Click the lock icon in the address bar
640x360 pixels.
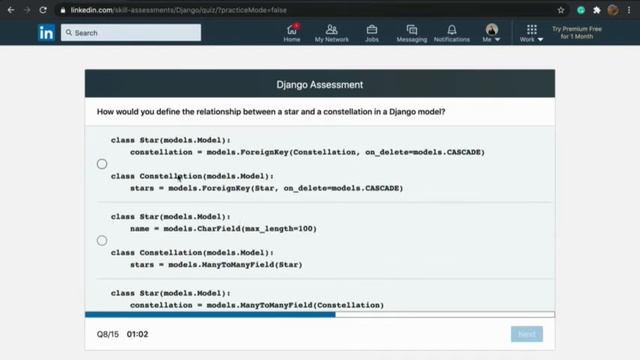pos(62,10)
